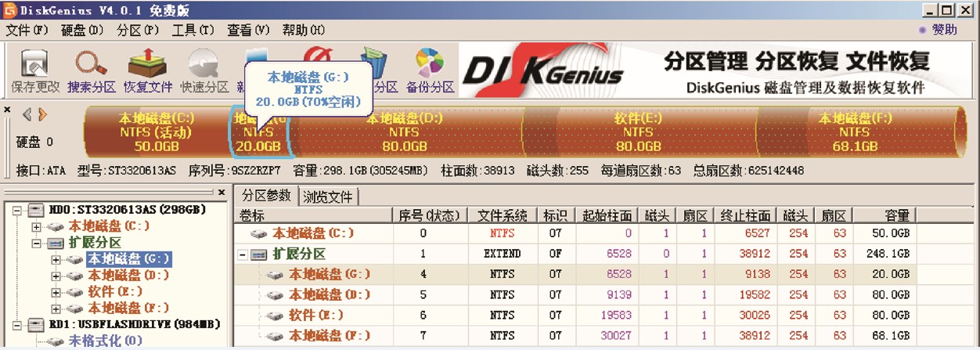Click the RD1 USB flash drive icon in tree
Viewport: 980px width, 350px height.
[36, 324]
